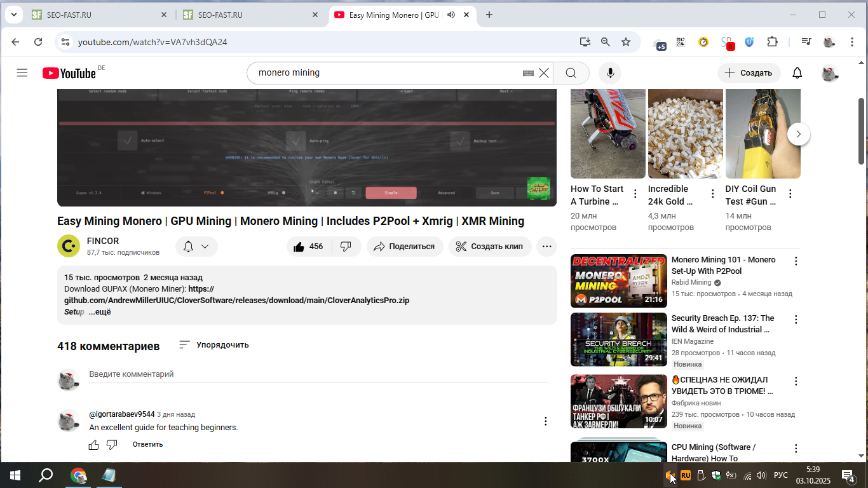
Task: Run search with the magnifier button
Action: (571, 73)
